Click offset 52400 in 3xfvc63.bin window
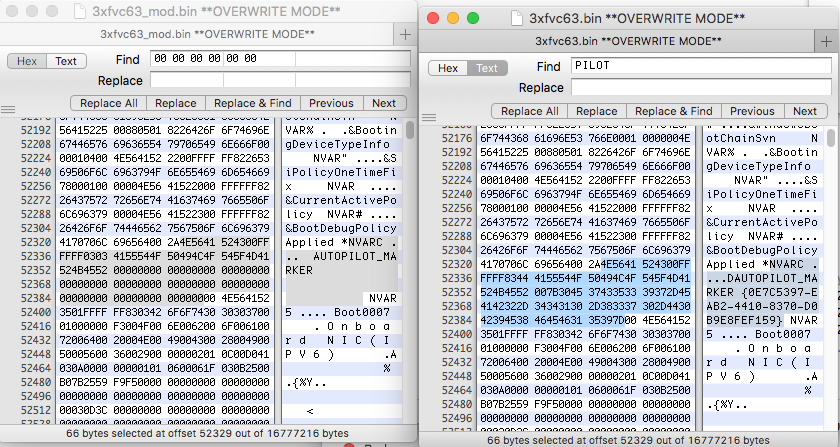 (x=457, y=334)
